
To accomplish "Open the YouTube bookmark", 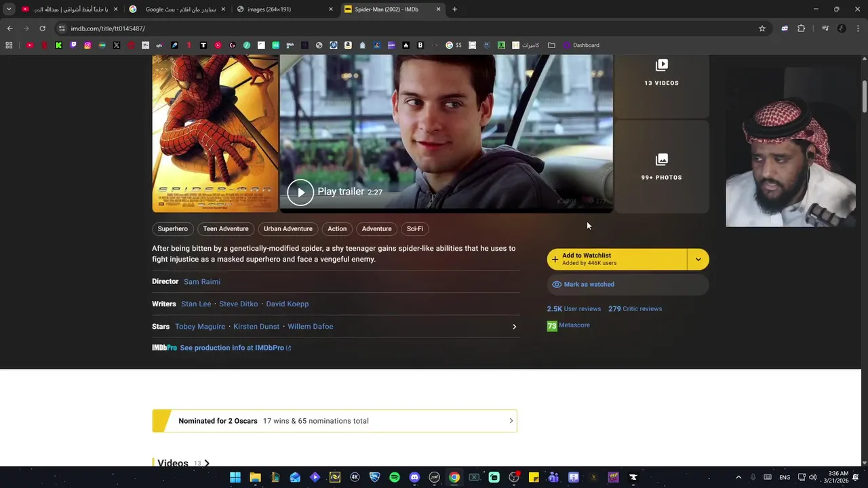I will 30,45.
